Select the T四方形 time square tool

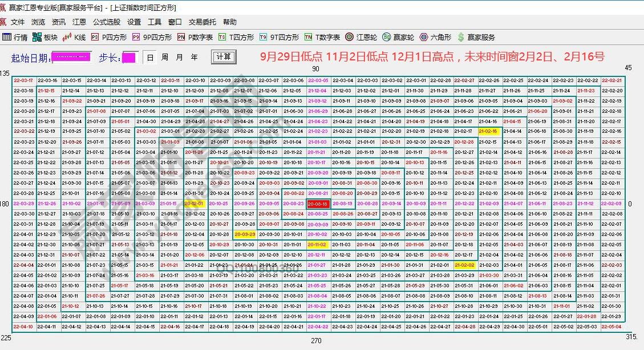pos(236,37)
